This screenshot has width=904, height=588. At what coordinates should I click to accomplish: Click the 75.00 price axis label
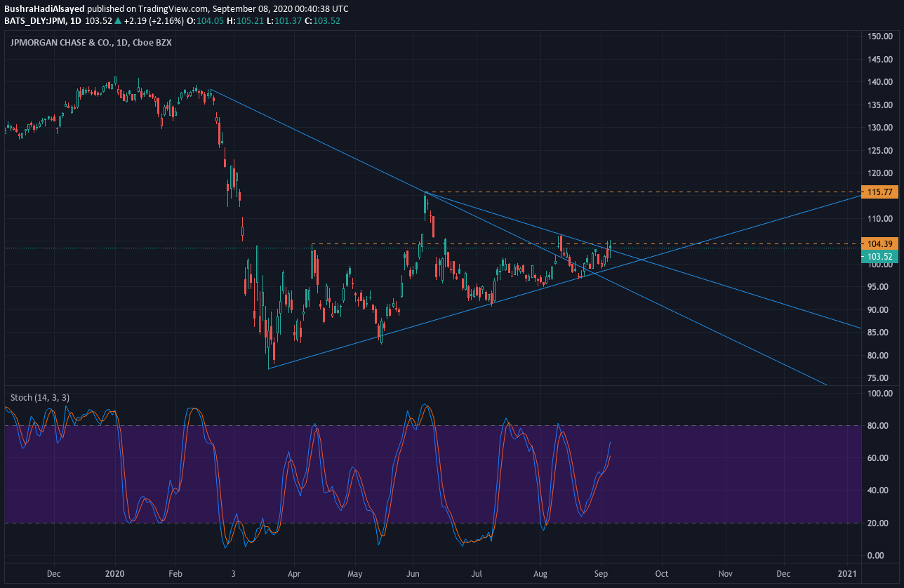click(879, 378)
